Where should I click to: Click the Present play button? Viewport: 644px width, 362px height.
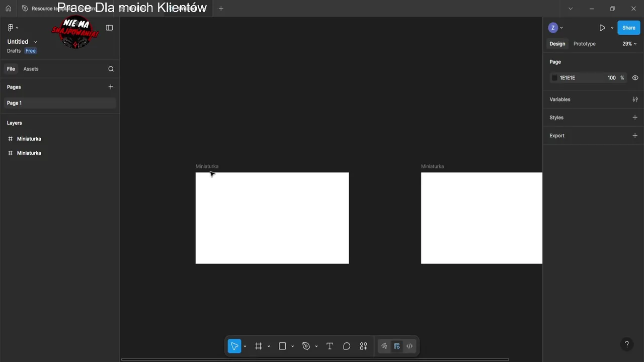pyautogui.click(x=602, y=28)
